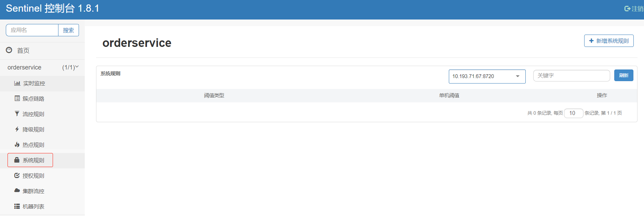Open 簇点链路 menu item

[x=42, y=99]
